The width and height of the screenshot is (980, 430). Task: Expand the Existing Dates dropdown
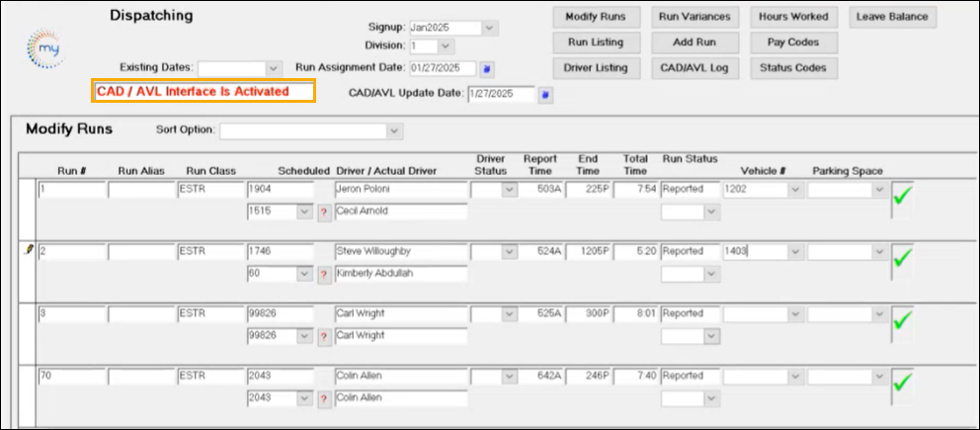274,68
